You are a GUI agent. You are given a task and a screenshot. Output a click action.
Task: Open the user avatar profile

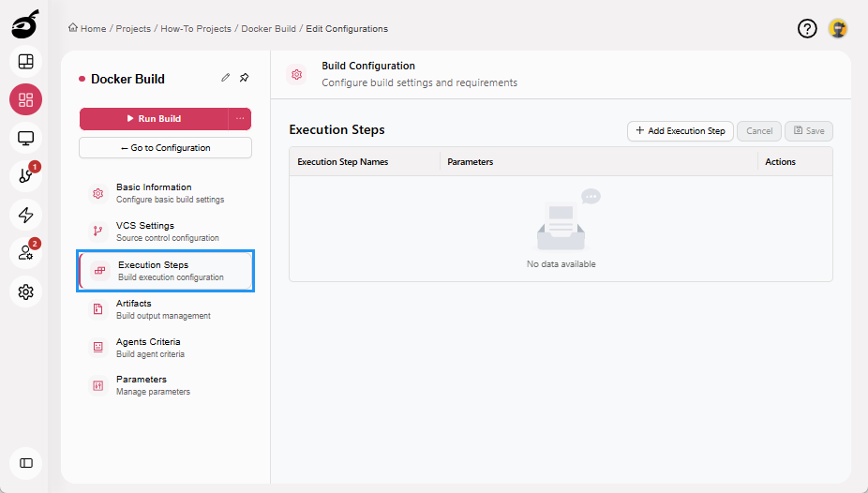coord(838,28)
